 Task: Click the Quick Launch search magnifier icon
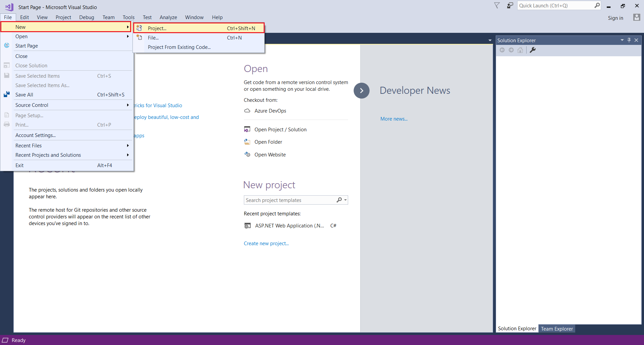[x=597, y=5]
